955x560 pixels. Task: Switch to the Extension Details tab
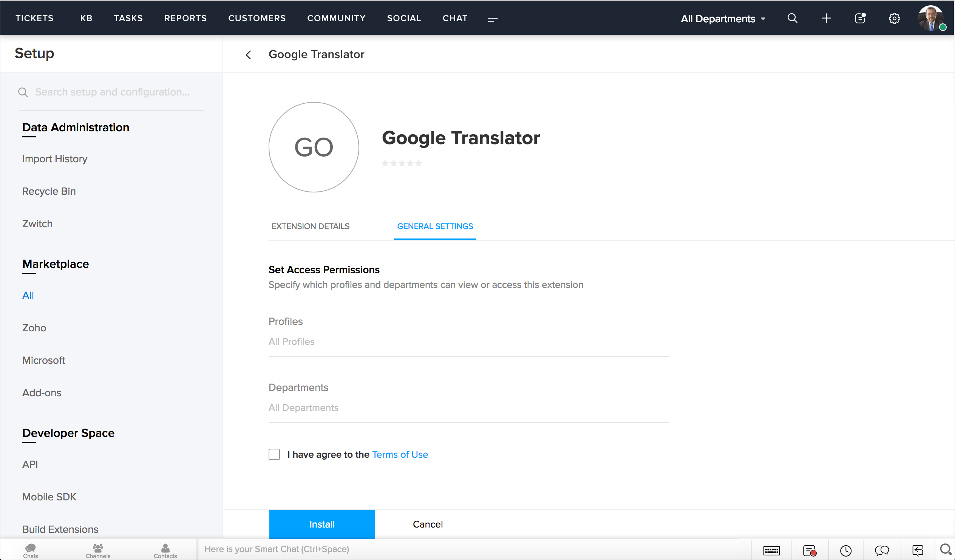pyautogui.click(x=311, y=226)
